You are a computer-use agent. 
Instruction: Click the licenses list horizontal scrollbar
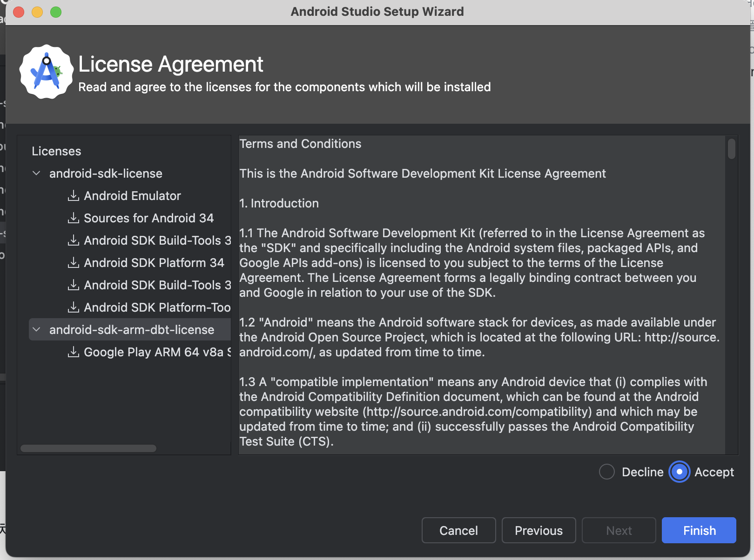pyautogui.click(x=88, y=448)
